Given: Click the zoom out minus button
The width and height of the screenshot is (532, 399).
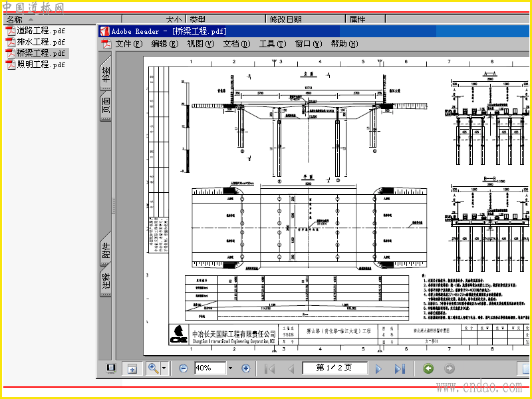Looking at the screenshot, I should [x=184, y=368].
